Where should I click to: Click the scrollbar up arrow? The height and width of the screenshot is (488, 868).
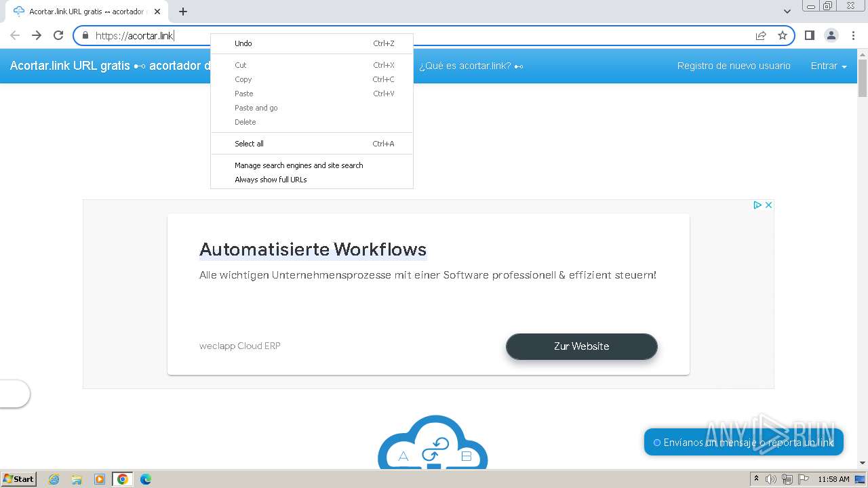tap(863, 54)
